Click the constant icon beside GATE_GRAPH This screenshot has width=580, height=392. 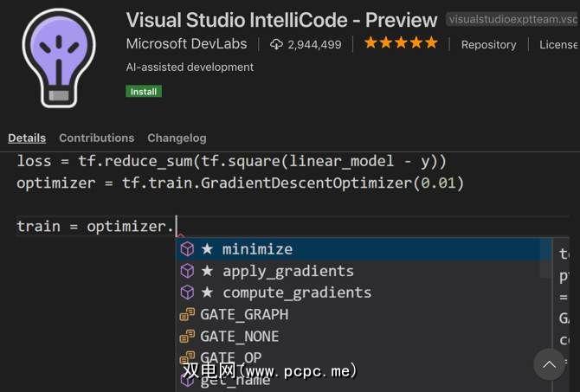(x=187, y=314)
